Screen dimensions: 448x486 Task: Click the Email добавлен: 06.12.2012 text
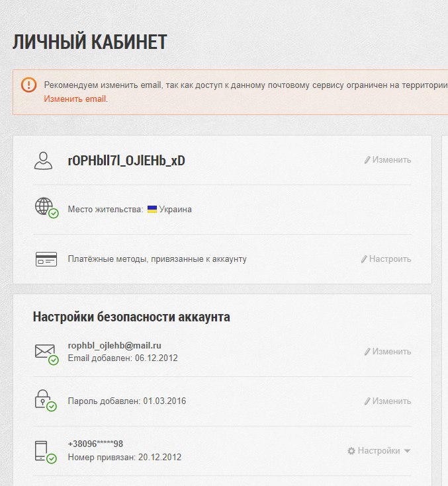click(123, 358)
